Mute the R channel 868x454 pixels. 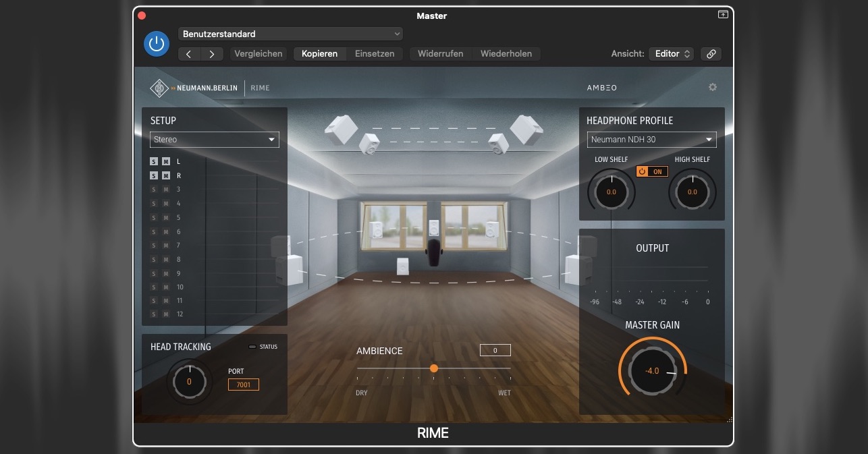click(x=166, y=176)
